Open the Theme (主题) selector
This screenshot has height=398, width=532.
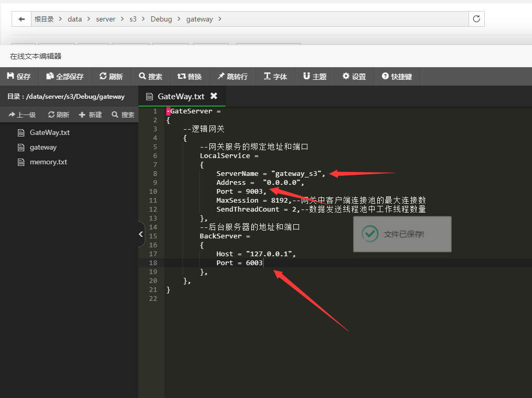pyautogui.click(x=315, y=77)
